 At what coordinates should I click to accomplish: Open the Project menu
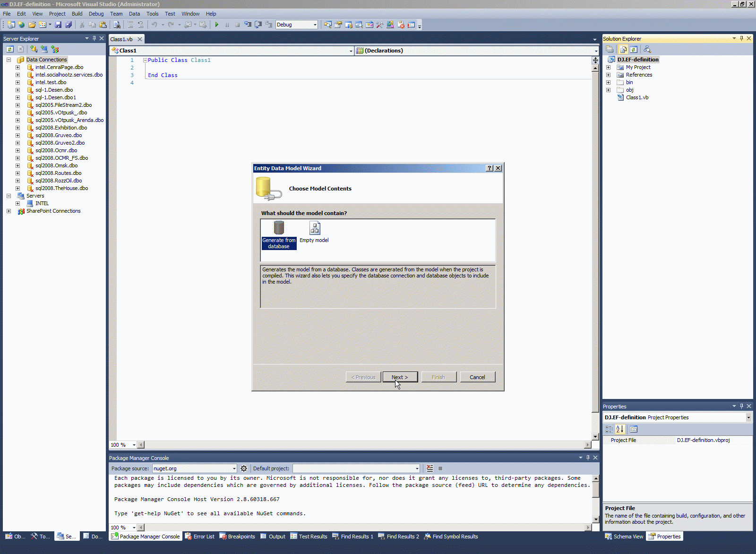(57, 14)
